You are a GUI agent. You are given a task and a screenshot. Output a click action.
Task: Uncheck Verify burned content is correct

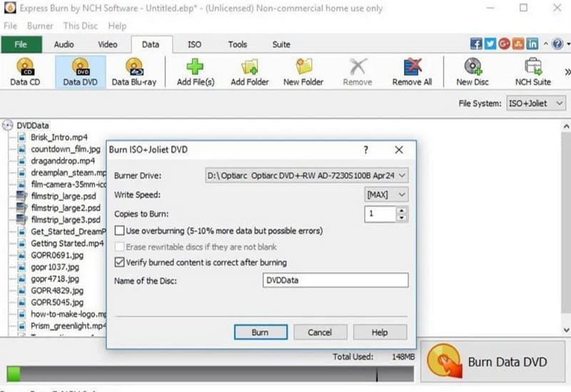point(120,262)
